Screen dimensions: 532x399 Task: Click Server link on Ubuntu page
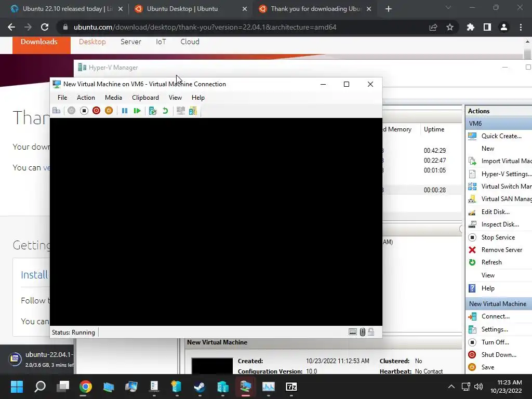pos(130,42)
